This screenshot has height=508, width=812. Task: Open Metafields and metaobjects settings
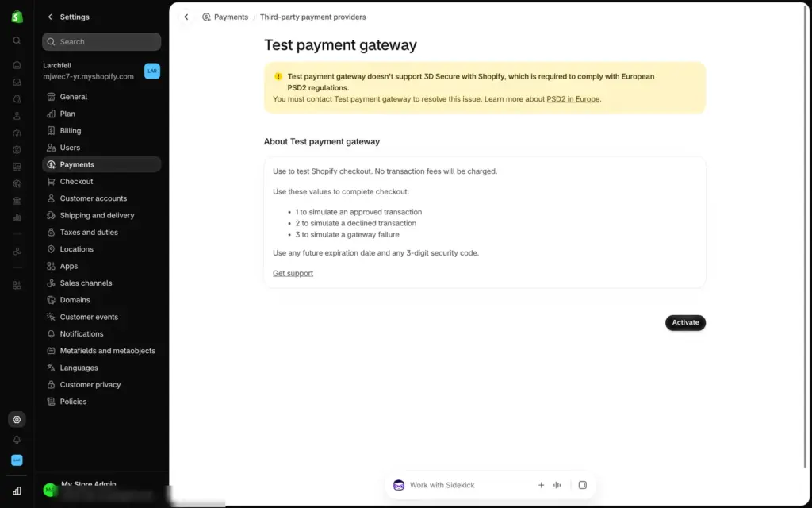tap(101, 351)
